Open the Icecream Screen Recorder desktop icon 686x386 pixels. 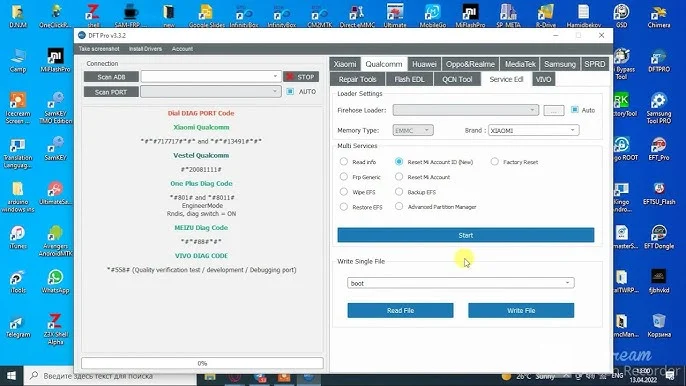[x=18, y=107]
